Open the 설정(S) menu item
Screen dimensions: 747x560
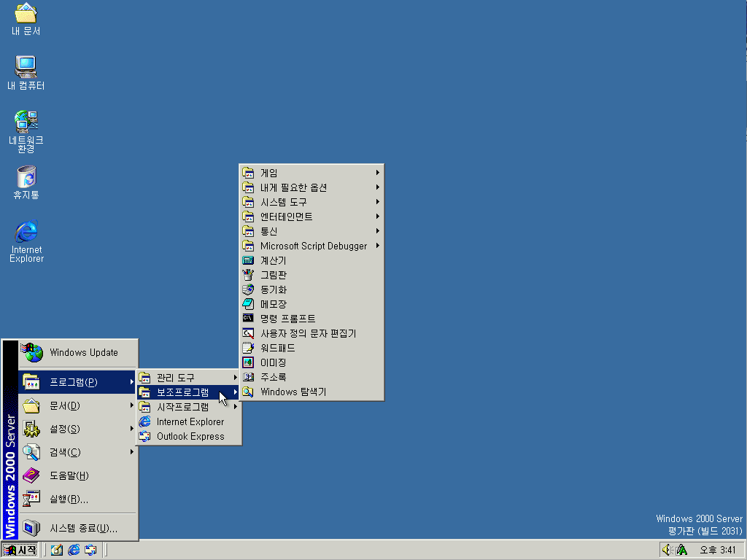click(77, 429)
